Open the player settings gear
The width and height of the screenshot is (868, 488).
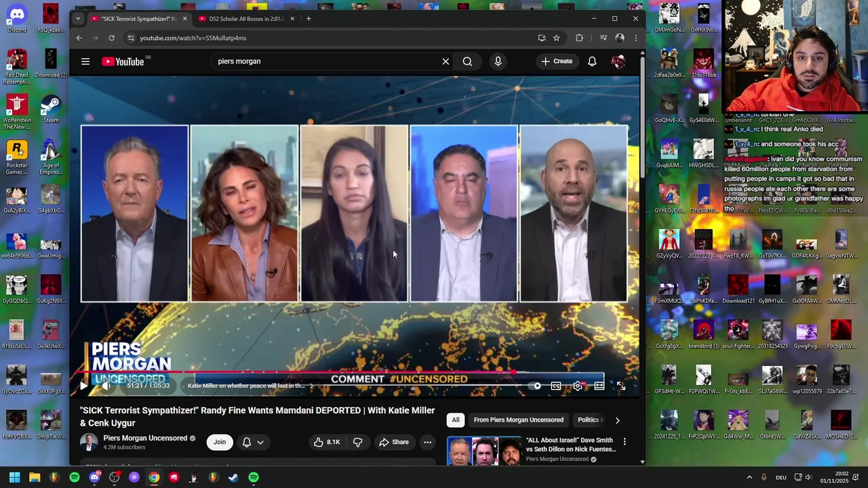tap(578, 386)
